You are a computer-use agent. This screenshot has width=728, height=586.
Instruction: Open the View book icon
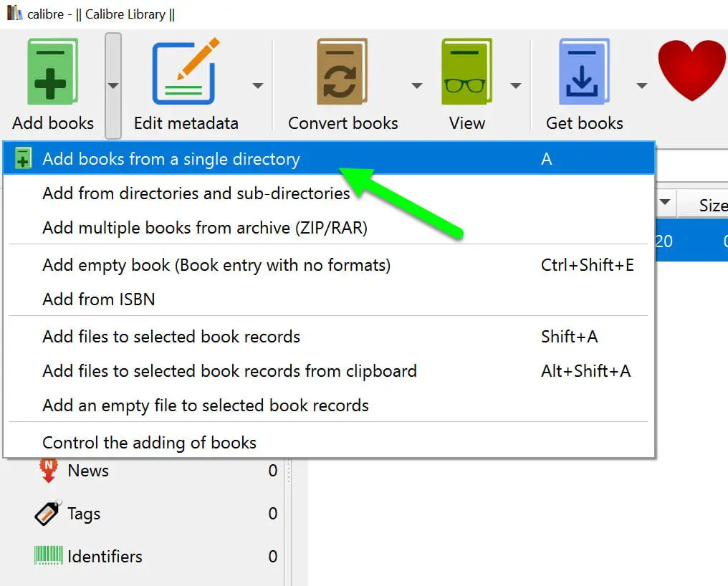click(x=466, y=73)
